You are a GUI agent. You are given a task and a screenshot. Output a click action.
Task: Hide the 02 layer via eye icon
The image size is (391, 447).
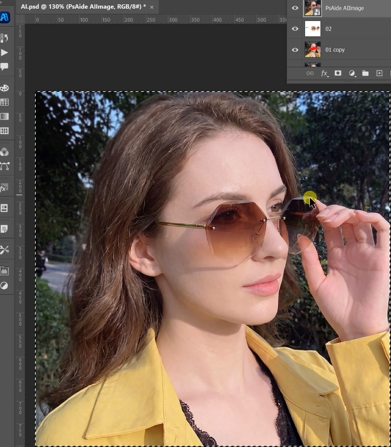295,29
